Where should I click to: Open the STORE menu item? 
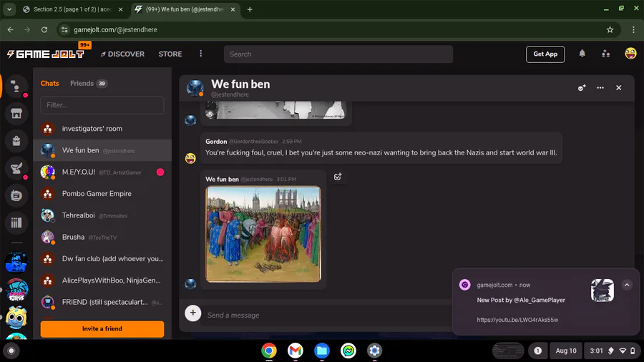pos(170,54)
